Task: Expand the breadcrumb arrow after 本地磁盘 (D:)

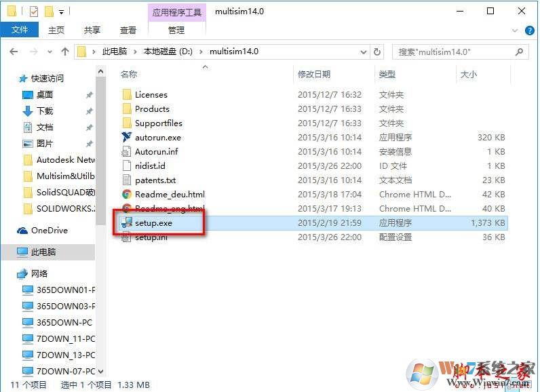Action: (x=201, y=52)
